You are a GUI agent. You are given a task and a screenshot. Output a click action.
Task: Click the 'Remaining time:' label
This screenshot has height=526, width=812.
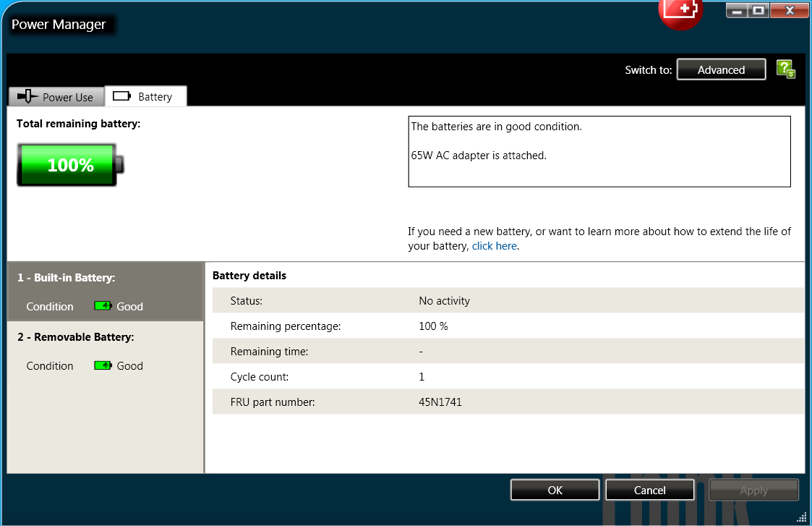click(x=269, y=352)
